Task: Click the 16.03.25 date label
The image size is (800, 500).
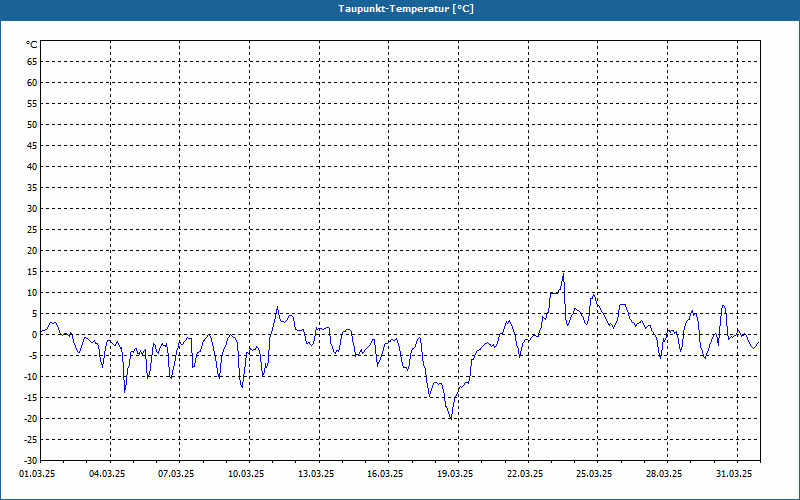Action: (385, 474)
